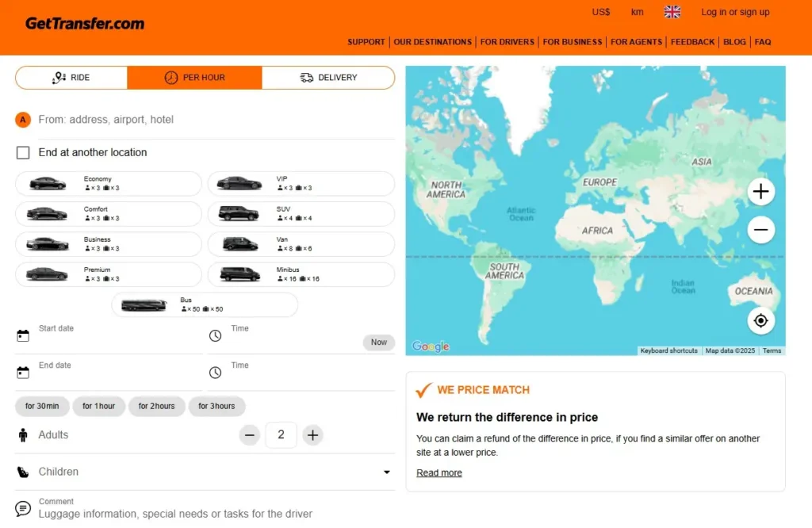
Task: Zoom in on the map
Action: (x=760, y=192)
